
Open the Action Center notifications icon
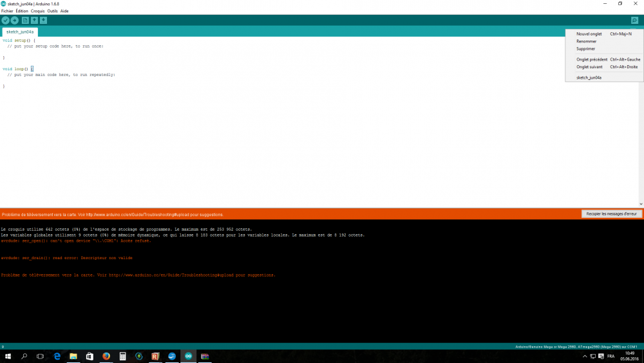tap(601, 357)
